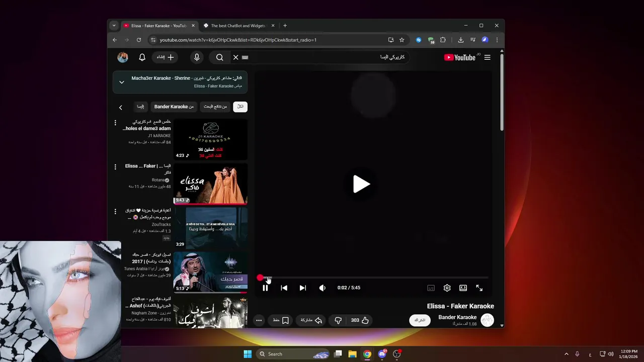The width and height of the screenshot is (644, 362).
Task: Reload the current page
Action: 139,40
